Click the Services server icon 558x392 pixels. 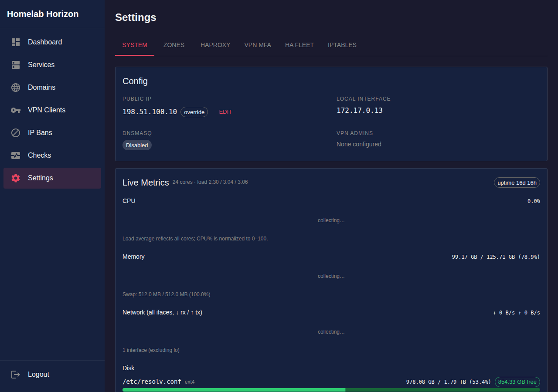click(x=16, y=65)
